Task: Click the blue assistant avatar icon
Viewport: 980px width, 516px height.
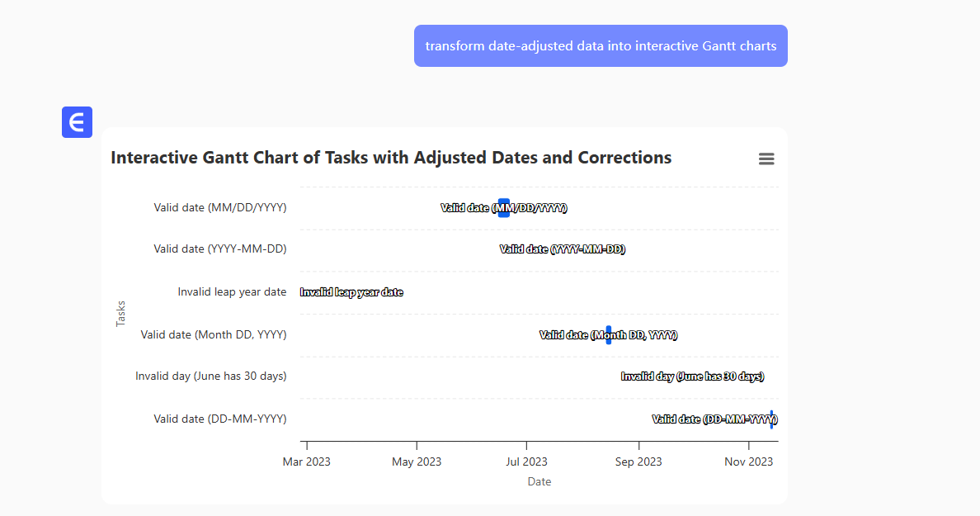Action: coord(77,122)
